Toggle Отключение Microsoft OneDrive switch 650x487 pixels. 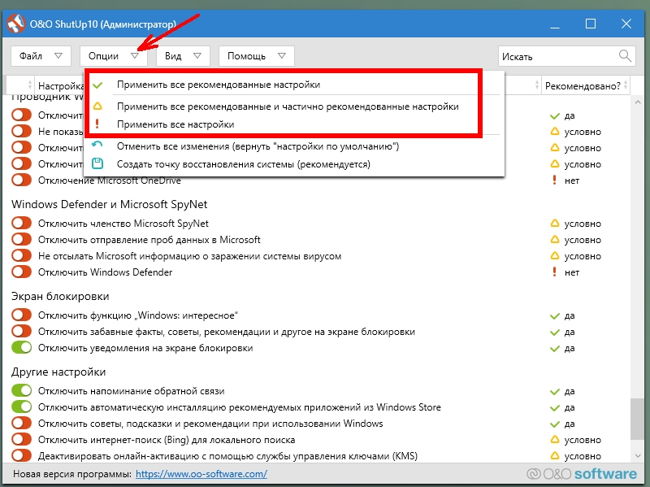click(22, 180)
